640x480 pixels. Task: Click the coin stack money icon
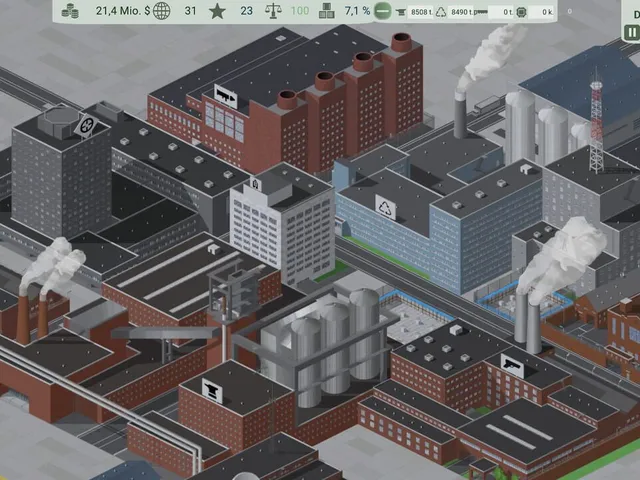(x=70, y=11)
